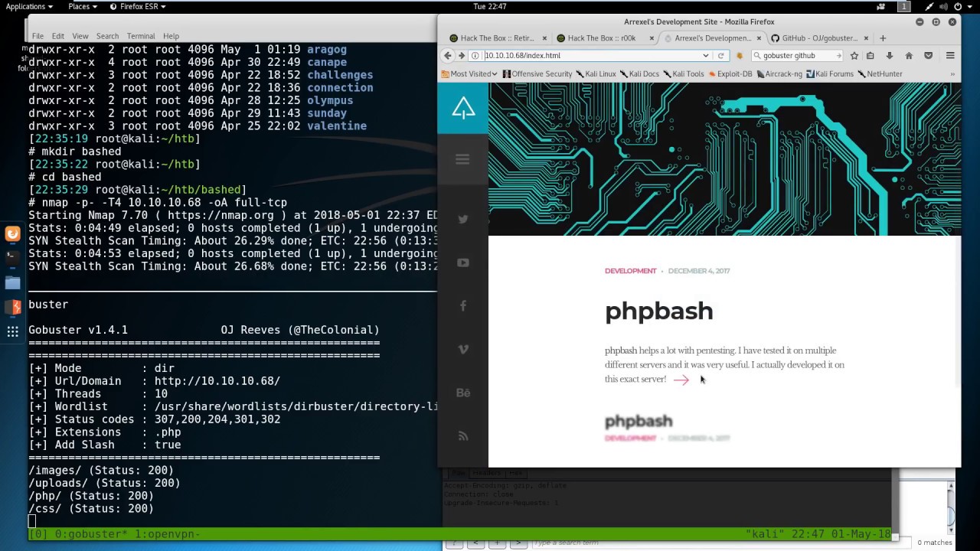Click the Firefox icon in left dock
This screenshot has height=551, width=980.
coord(12,234)
